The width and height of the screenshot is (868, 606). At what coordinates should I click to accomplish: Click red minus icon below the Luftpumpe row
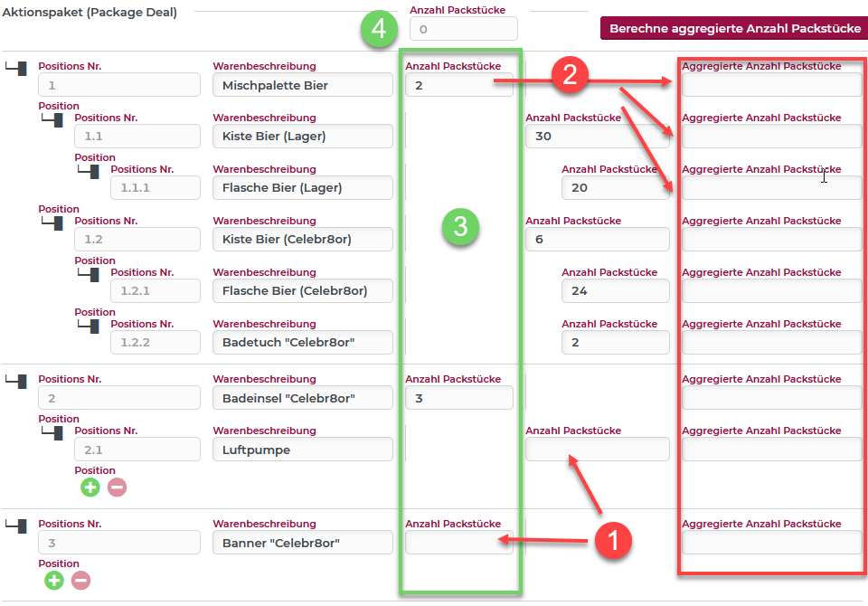[x=118, y=488]
